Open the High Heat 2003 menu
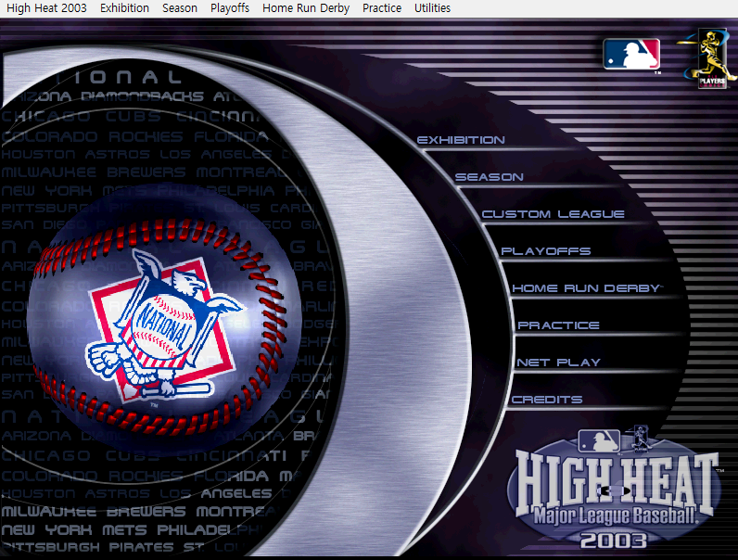738x560 pixels. [x=46, y=8]
